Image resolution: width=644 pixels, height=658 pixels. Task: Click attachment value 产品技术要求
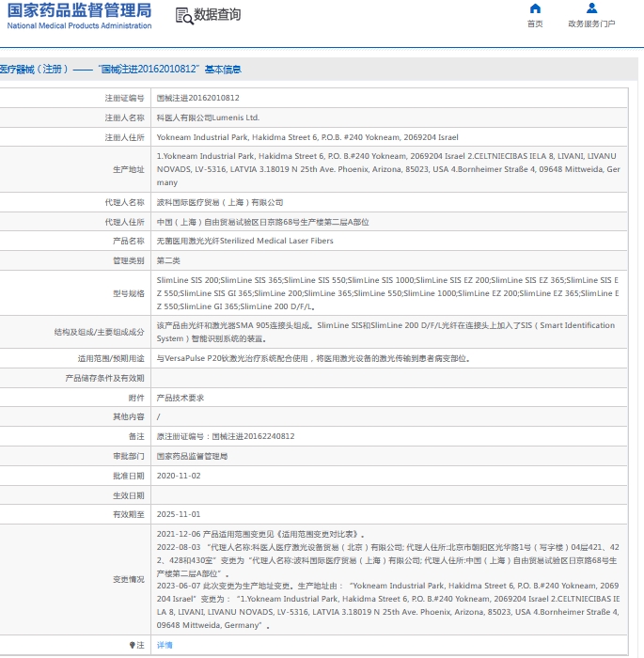pos(181,398)
